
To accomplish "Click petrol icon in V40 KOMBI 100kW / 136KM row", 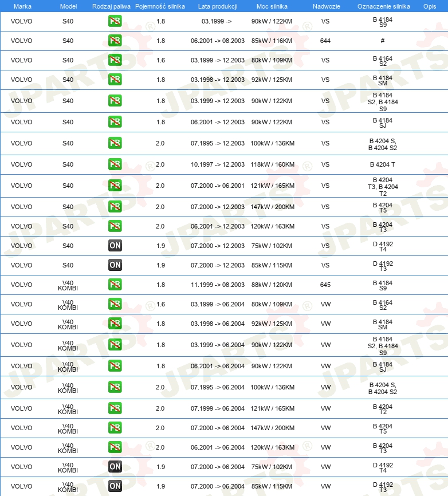I will point(115,387).
